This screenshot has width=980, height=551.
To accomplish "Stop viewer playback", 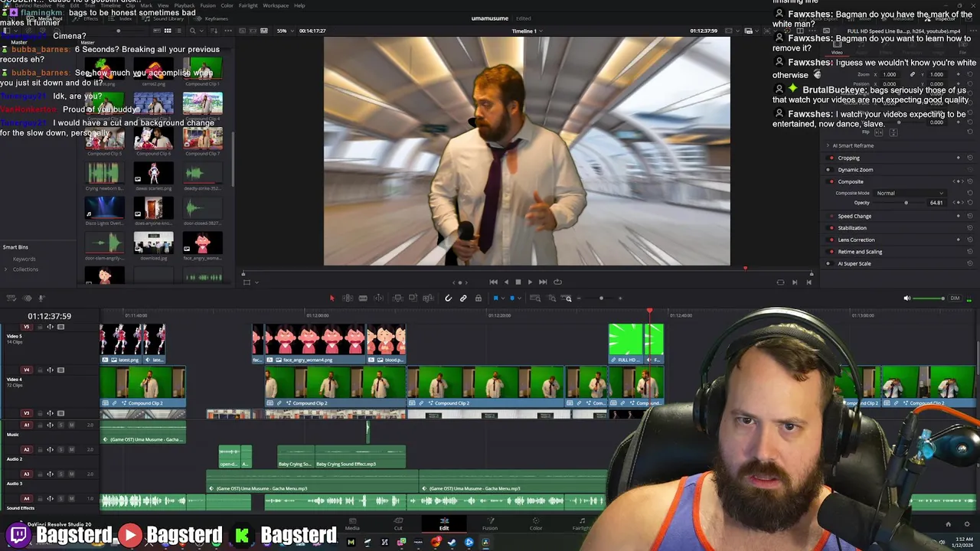I will click(x=518, y=282).
